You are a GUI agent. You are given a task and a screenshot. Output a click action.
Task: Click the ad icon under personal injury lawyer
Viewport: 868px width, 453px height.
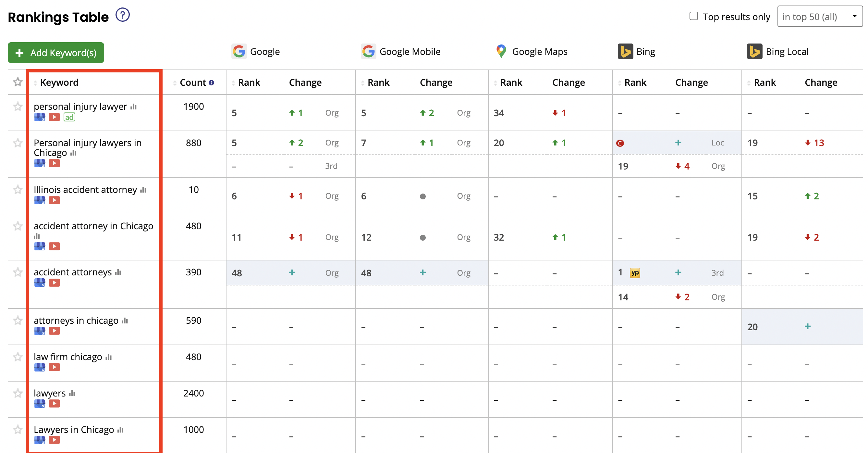pos(69,117)
